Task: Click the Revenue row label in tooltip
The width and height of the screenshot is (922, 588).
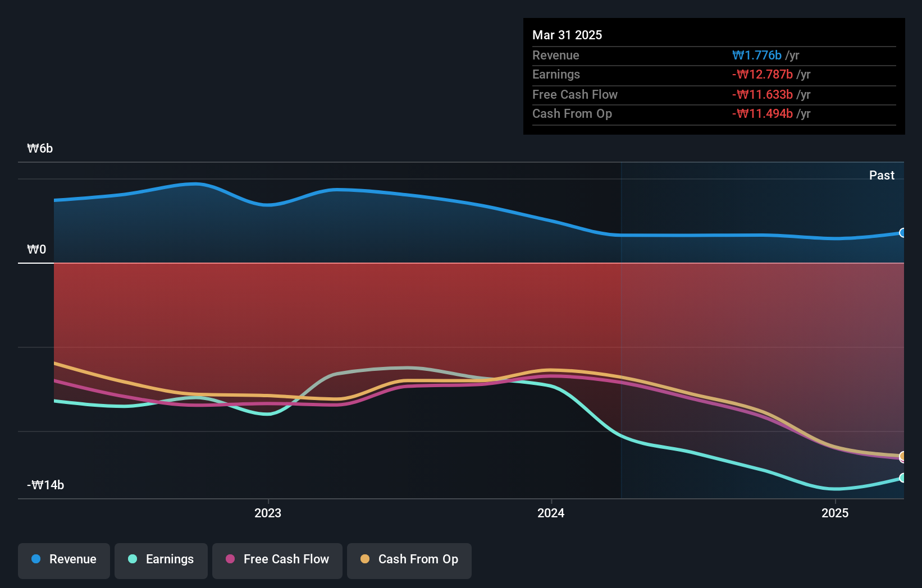Action: tap(556, 55)
